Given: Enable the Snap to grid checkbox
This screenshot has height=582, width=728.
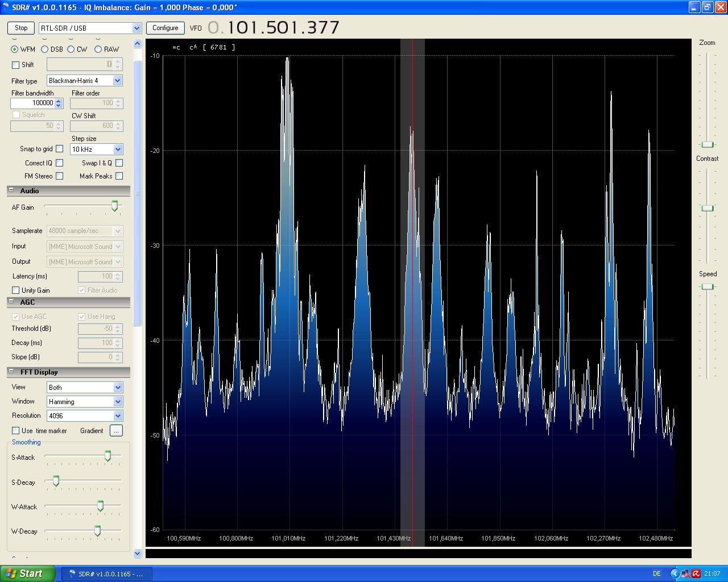Looking at the screenshot, I should pyautogui.click(x=59, y=149).
